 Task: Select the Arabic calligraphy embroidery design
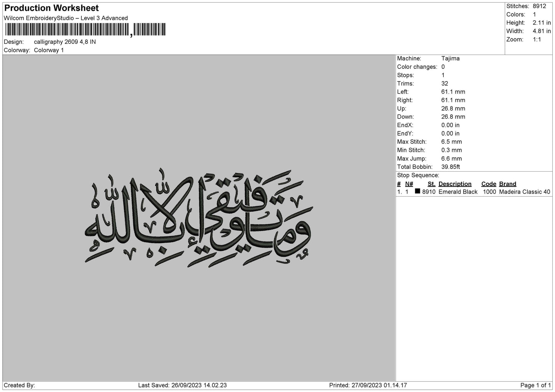click(x=198, y=218)
